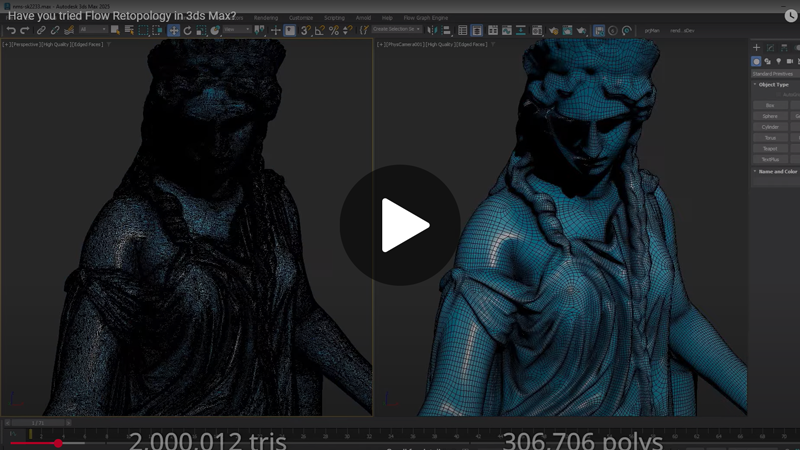Toggle Window/Crossing selection mode

157,31
